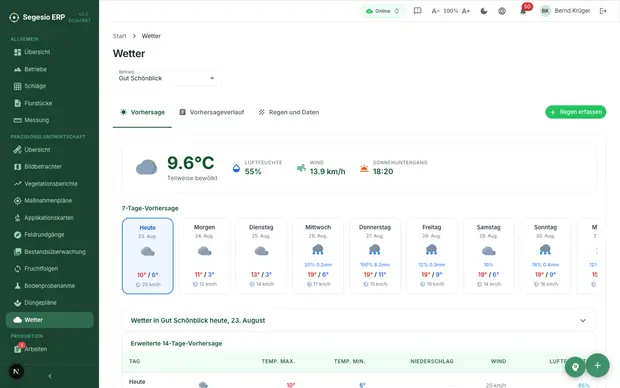620x388 pixels.
Task: Click the floating map pin button
Action: coord(575,367)
